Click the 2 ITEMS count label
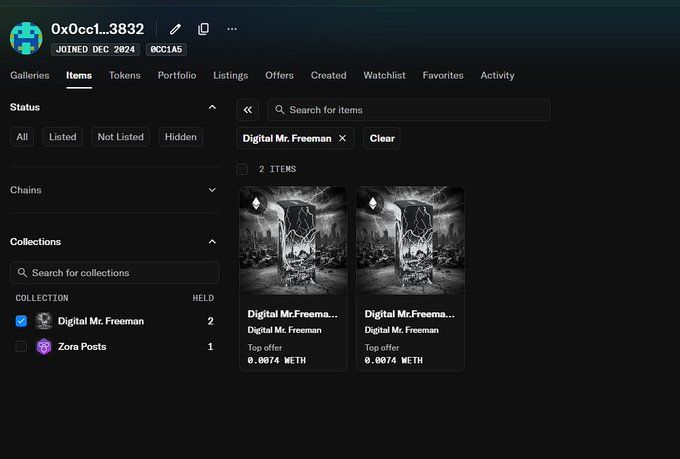The height and width of the screenshot is (459, 680). [278, 169]
